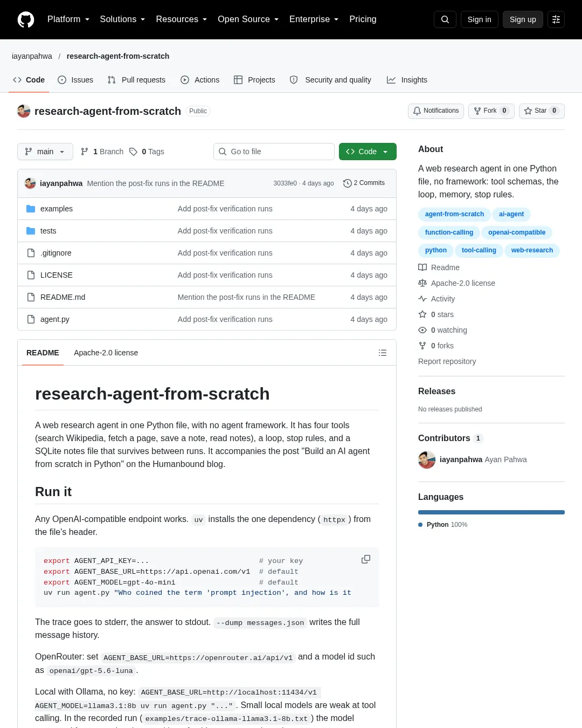The height and width of the screenshot is (728, 582).
Task: Click the Sign up button
Action: coord(523,19)
